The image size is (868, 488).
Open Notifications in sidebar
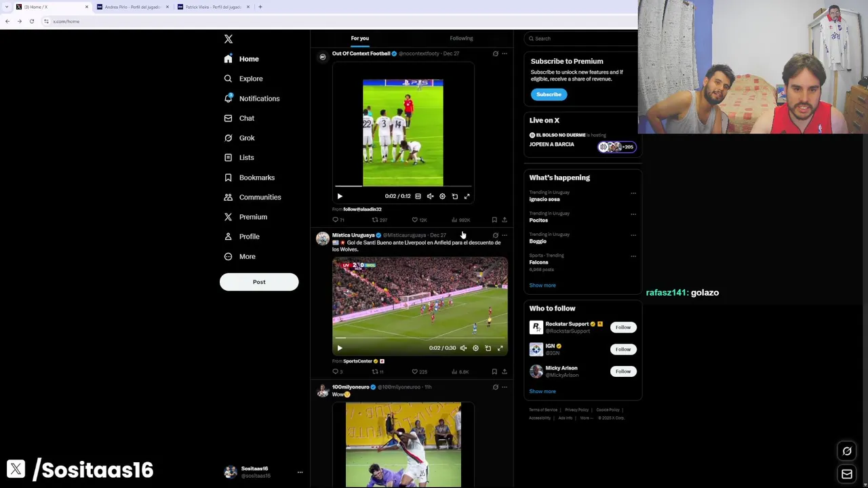[252, 98]
